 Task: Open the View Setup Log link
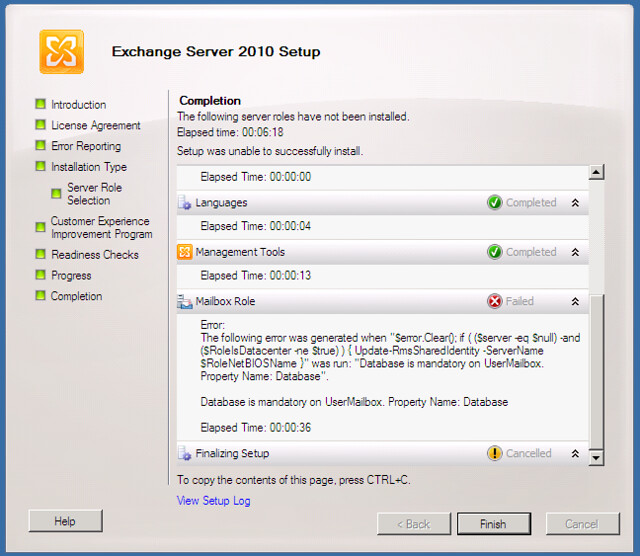(213, 500)
